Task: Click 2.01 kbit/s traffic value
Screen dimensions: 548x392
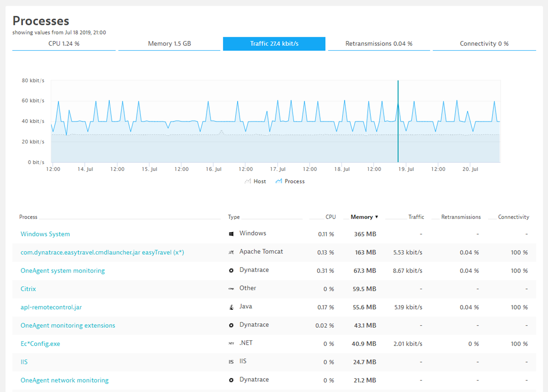Action: (408, 344)
